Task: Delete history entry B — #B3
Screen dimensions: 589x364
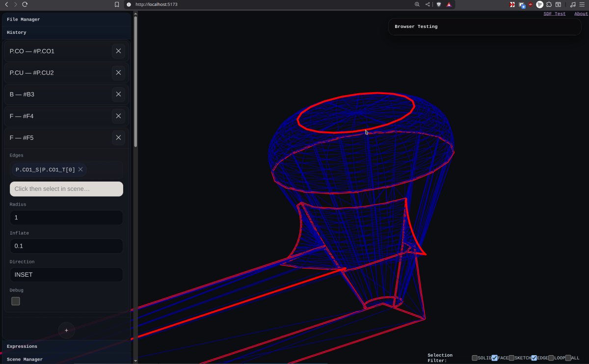Action: click(118, 94)
